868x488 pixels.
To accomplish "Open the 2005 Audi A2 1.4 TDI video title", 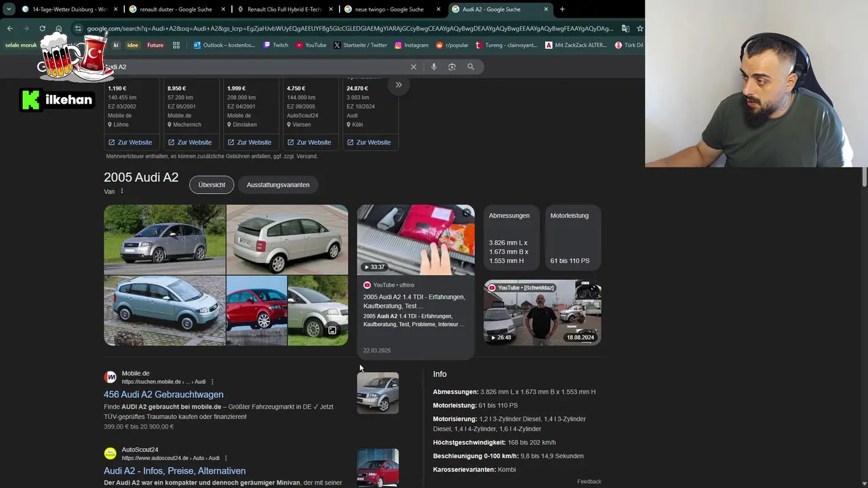I will point(414,301).
